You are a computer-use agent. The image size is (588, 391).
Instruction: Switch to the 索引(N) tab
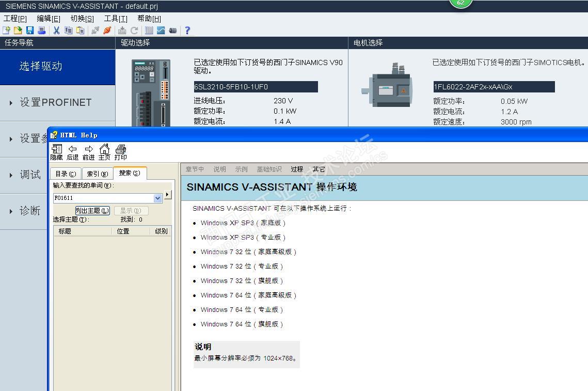pyautogui.click(x=98, y=174)
